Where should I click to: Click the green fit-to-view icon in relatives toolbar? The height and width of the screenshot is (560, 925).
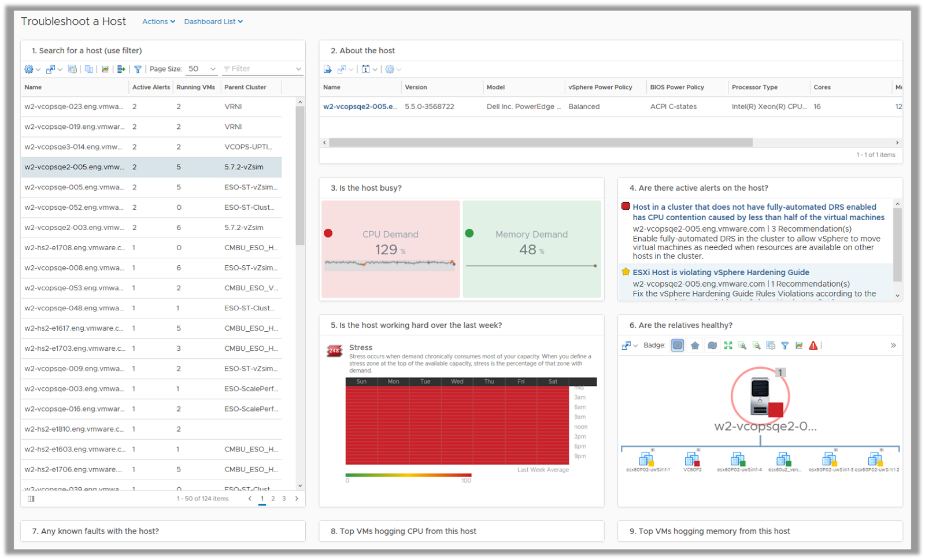[728, 346]
